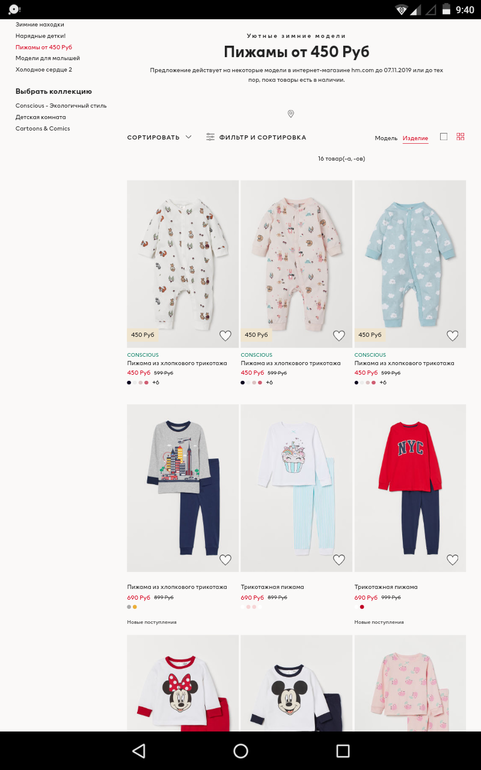The width and height of the screenshot is (481, 770).
Task: Tap the Android back navigation button
Action: pos(139,750)
